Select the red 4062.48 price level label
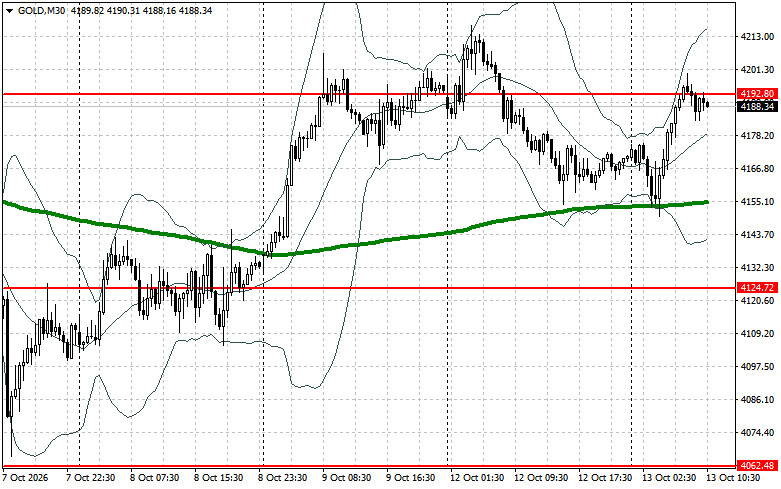 click(x=757, y=466)
